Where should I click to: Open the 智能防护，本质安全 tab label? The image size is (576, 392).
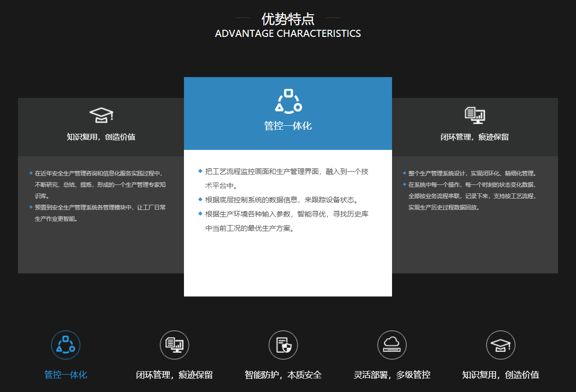(283, 375)
